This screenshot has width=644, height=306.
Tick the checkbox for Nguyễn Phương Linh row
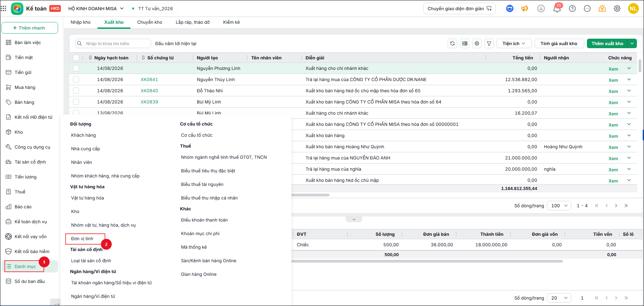(76, 68)
